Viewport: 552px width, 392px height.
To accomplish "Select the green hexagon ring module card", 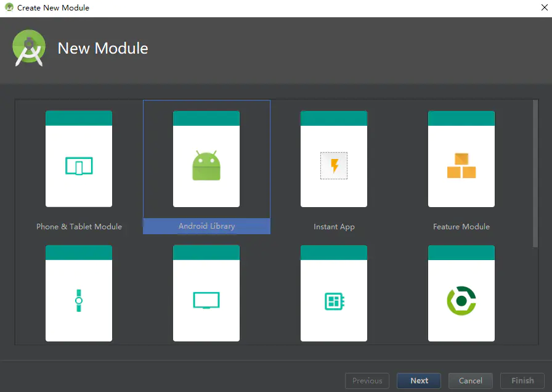I will pos(461,293).
